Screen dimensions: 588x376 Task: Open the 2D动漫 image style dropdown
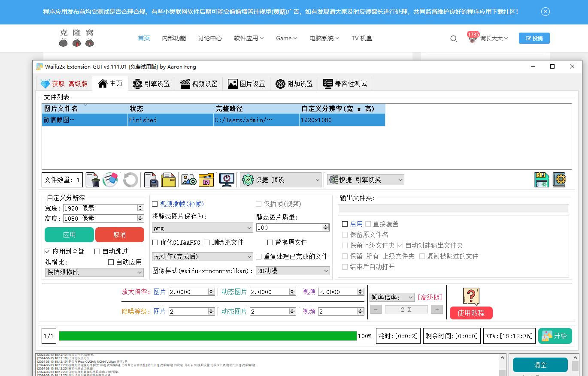pyautogui.click(x=293, y=271)
